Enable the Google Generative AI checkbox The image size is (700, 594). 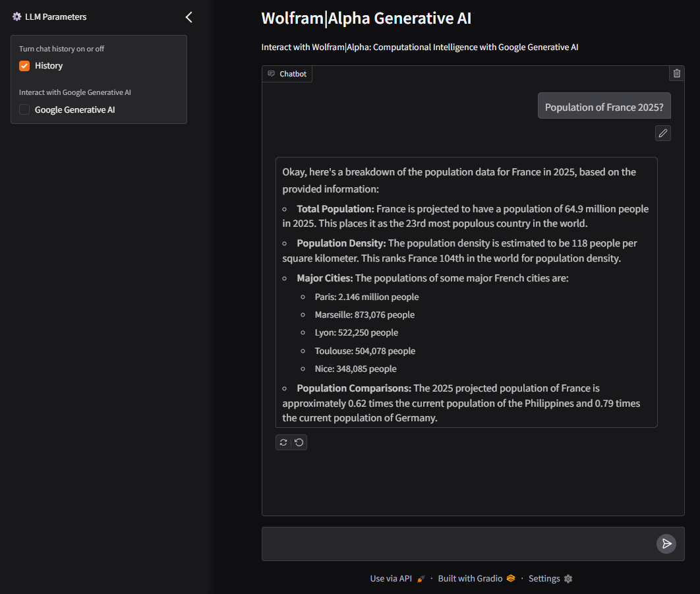(x=24, y=110)
